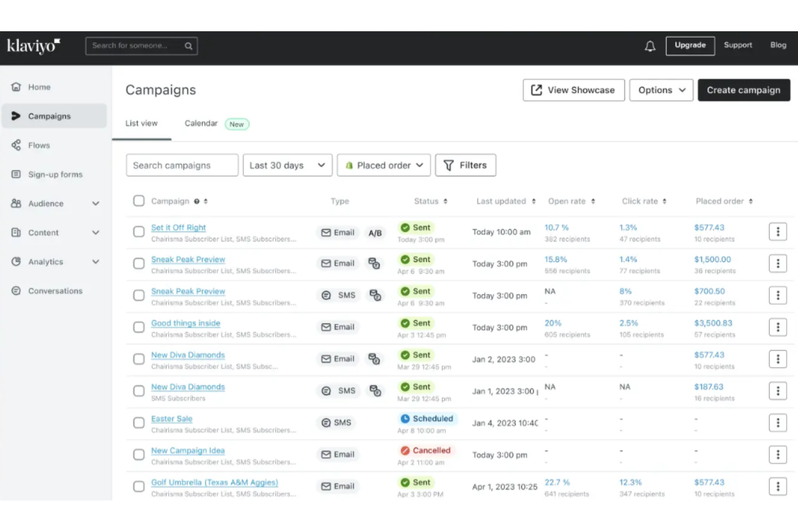
Task: Open Conversations from the sidebar
Action: tap(54, 291)
